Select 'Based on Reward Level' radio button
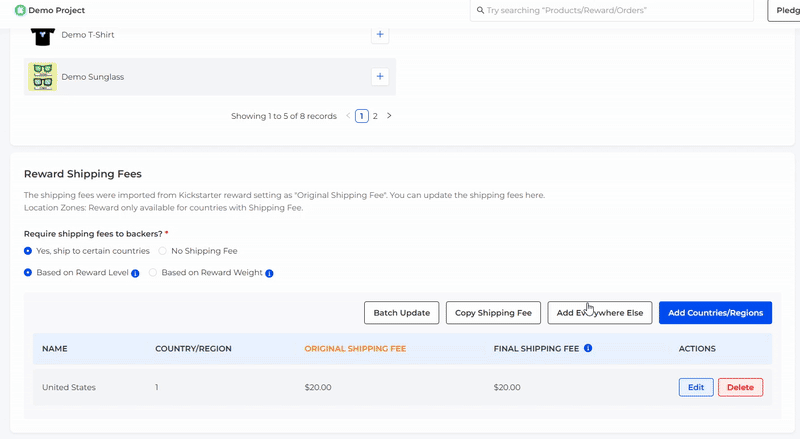The height and width of the screenshot is (439, 800). (x=28, y=272)
